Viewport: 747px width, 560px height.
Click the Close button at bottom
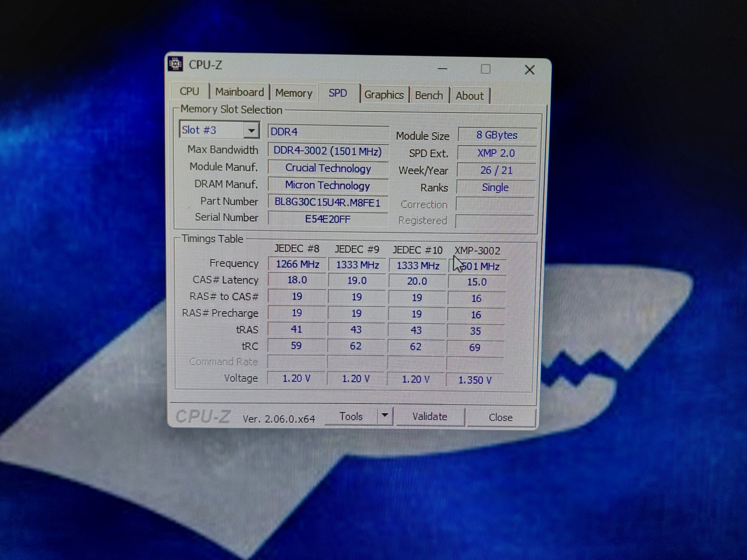pyautogui.click(x=501, y=417)
